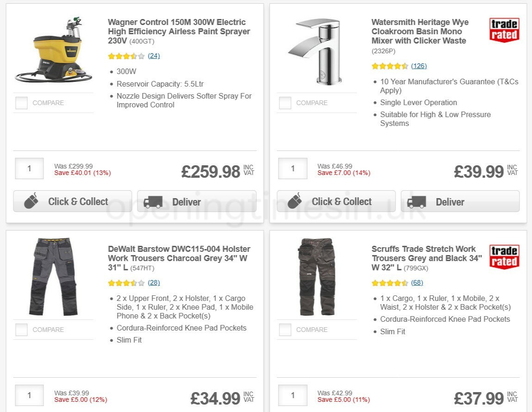Open the 24 reviews for the Wagner sprayer

coord(154,56)
